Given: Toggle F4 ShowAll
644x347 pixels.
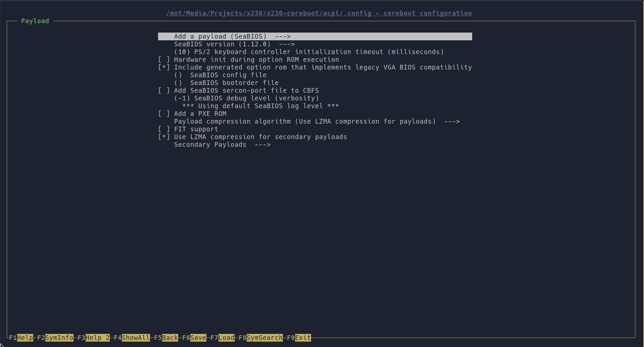Looking at the screenshot, I should 132,338.
